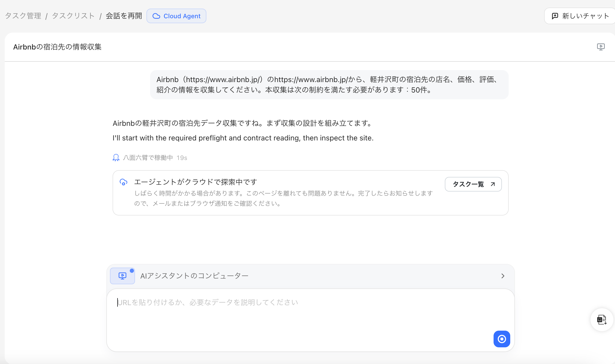Focus the URL message input field
Image resolution: width=615 pixels, height=364 pixels.
(311, 320)
